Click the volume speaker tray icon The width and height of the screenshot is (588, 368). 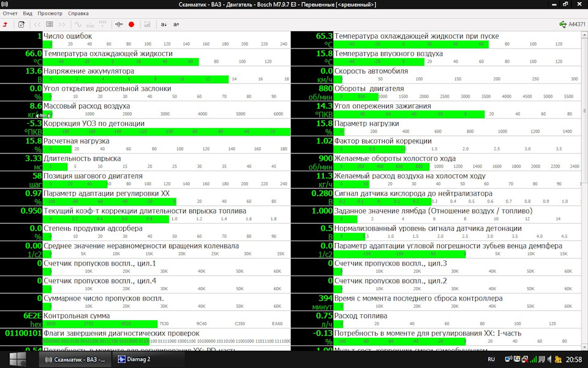[x=549, y=360]
